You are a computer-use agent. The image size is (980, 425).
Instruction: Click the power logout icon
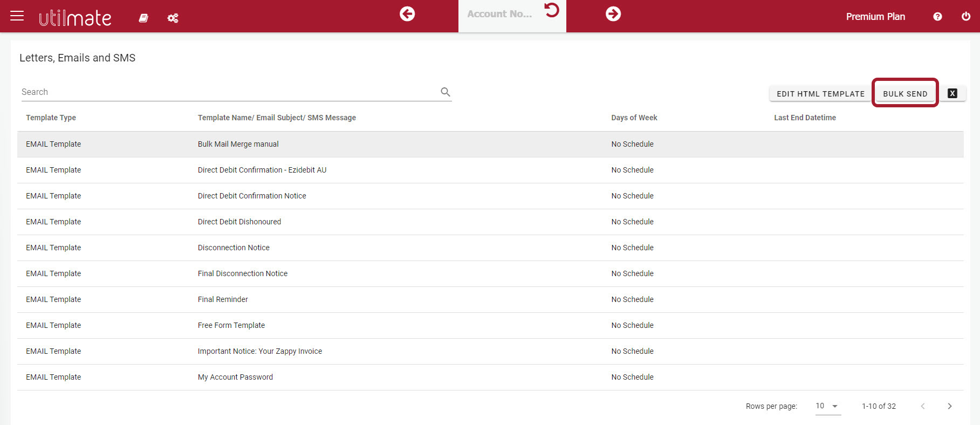coord(966,17)
